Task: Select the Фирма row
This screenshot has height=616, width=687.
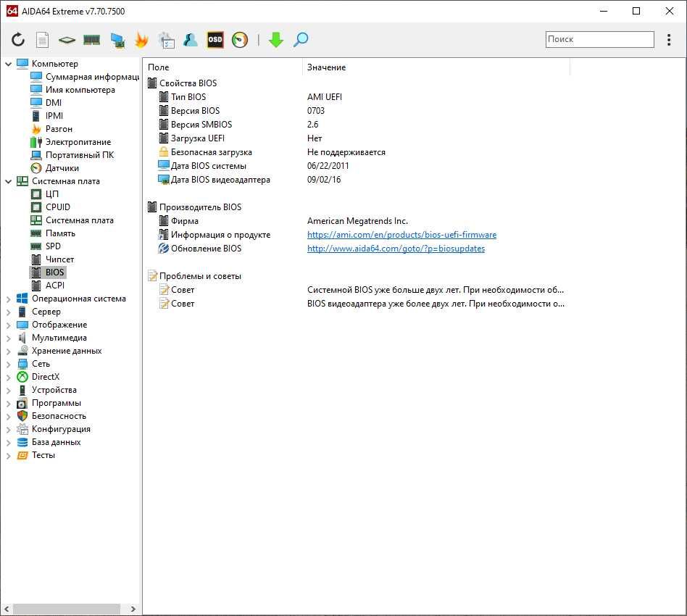Action: click(x=357, y=221)
